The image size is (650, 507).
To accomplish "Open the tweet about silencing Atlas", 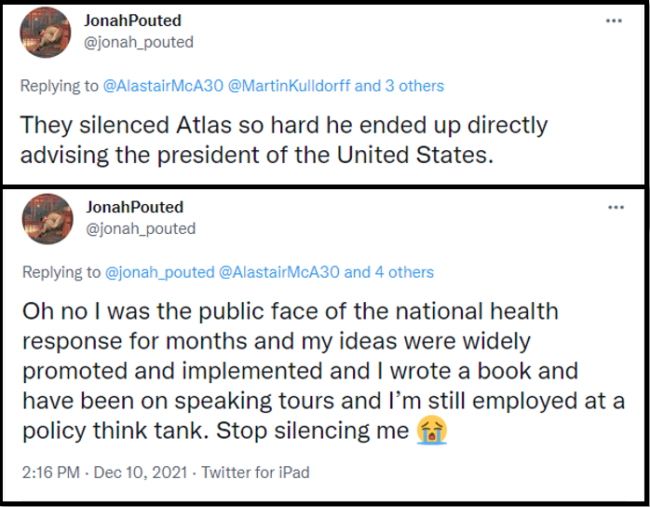I will 285,141.
